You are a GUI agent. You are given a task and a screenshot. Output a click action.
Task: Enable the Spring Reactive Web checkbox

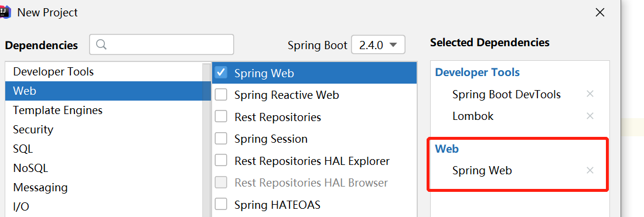221,95
